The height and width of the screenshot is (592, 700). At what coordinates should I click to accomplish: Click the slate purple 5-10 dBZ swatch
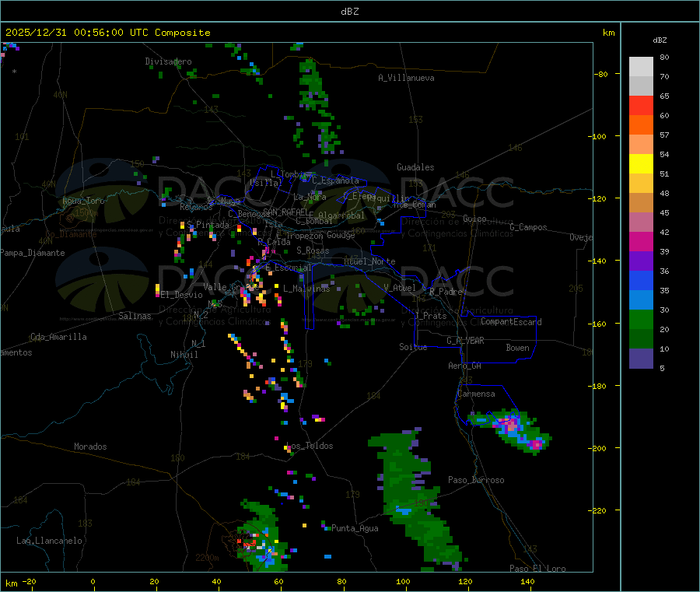pyautogui.click(x=641, y=359)
